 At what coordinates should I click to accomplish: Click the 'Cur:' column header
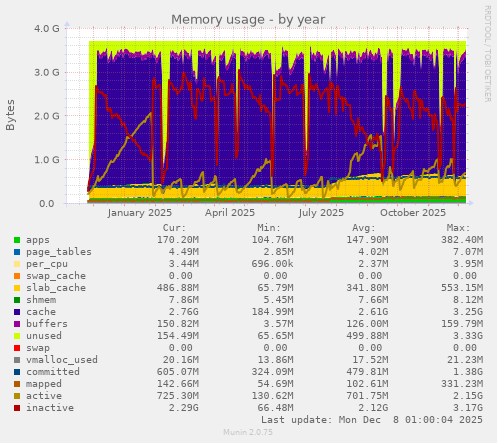tap(174, 228)
